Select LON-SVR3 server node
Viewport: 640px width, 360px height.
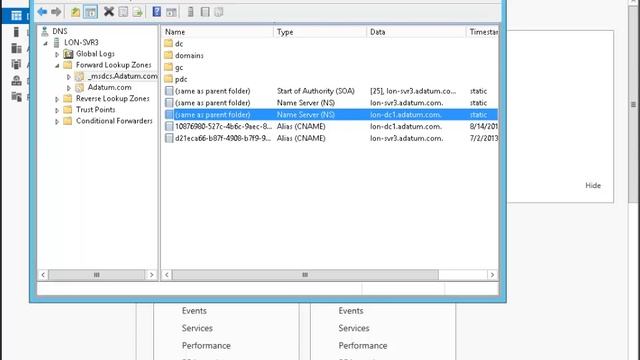81,42
